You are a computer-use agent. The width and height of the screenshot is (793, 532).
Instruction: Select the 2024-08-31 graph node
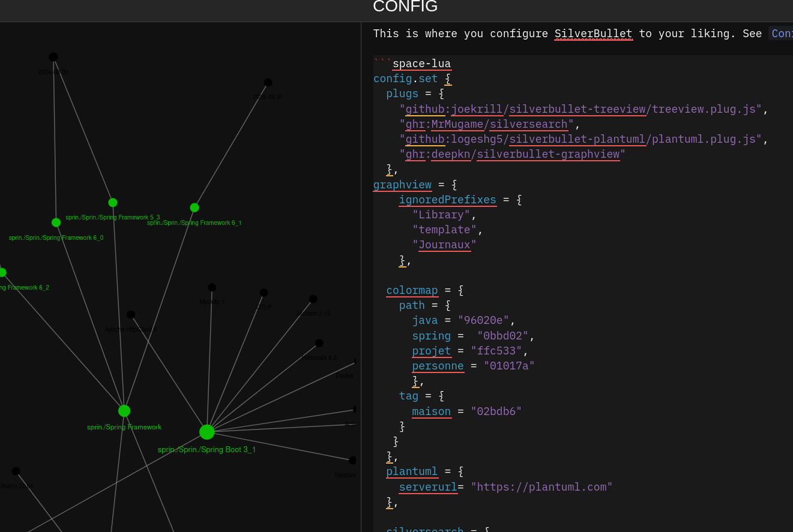(53, 57)
